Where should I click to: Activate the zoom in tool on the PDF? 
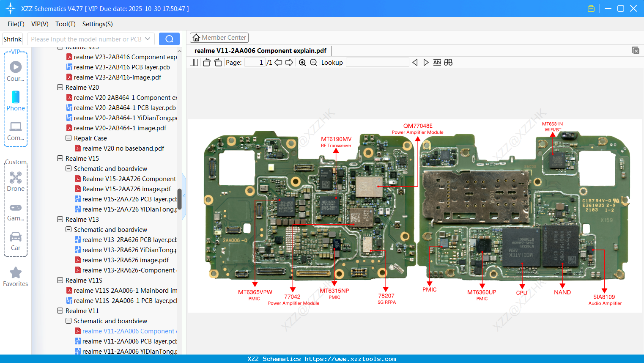pos(302,62)
